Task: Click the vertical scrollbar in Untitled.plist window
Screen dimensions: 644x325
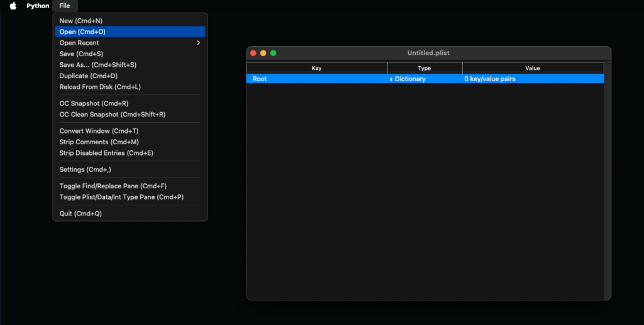Action: click(x=607, y=180)
